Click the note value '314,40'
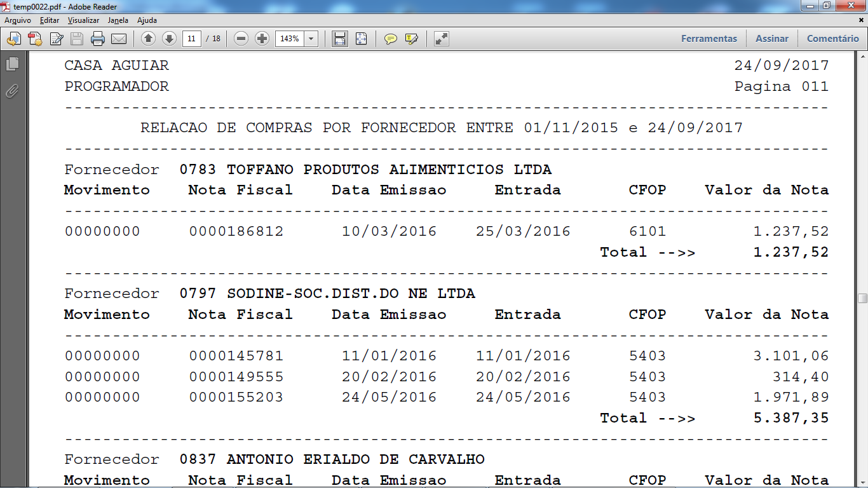The image size is (868, 488). [x=801, y=377]
